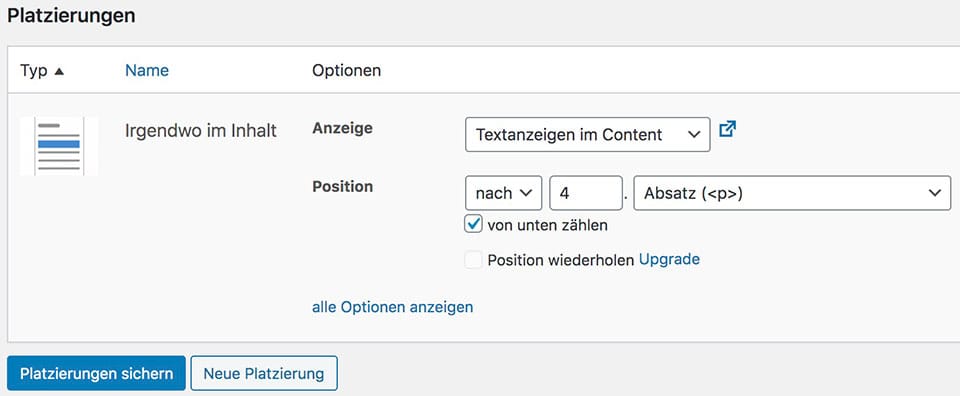Click 'Neue Platzierung' button
960x396 pixels.
264,373
